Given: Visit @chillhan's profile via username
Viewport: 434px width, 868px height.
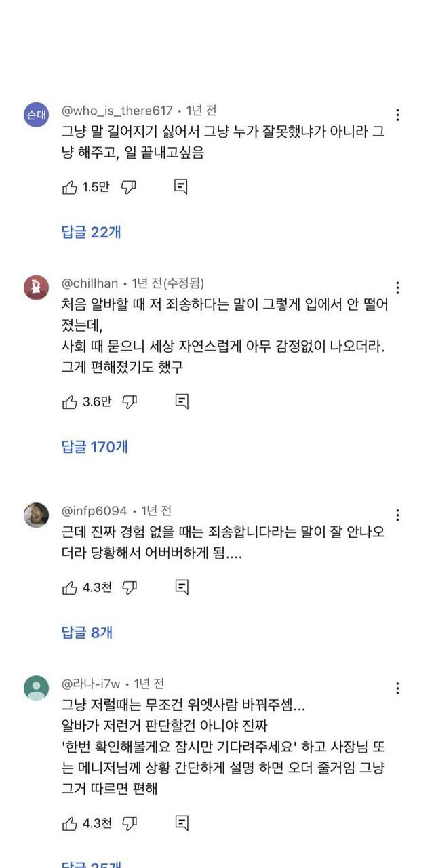Looking at the screenshot, I should 90,283.
